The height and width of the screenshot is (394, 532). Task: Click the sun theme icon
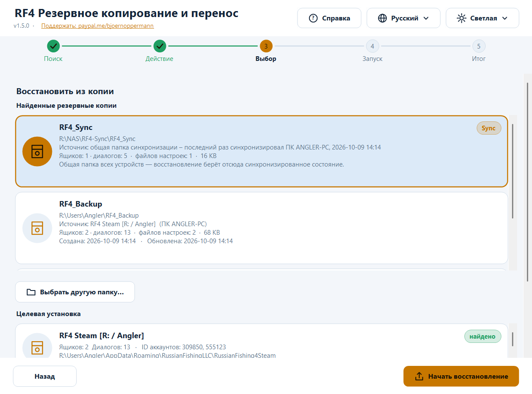pyautogui.click(x=461, y=18)
